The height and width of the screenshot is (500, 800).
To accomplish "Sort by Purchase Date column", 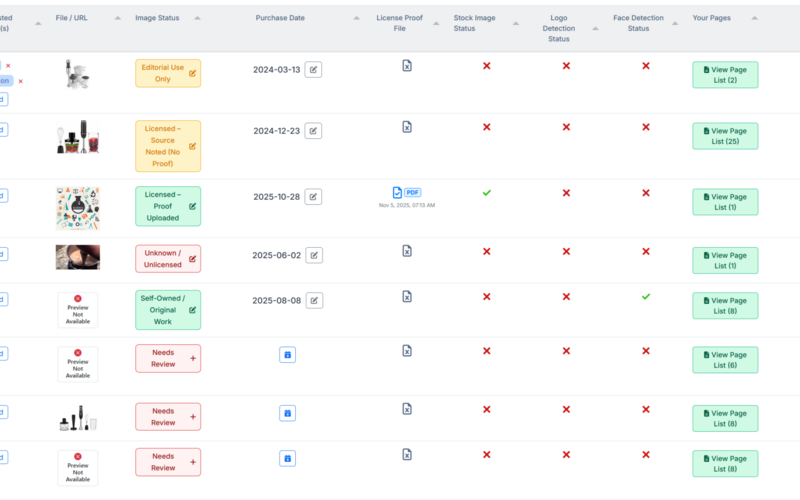I will tap(357, 18).
